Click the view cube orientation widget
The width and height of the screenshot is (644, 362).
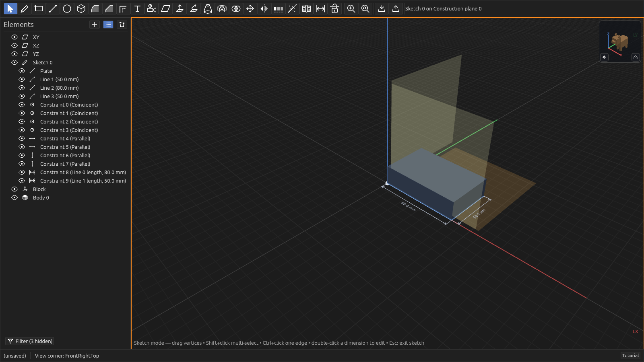point(620,41)
